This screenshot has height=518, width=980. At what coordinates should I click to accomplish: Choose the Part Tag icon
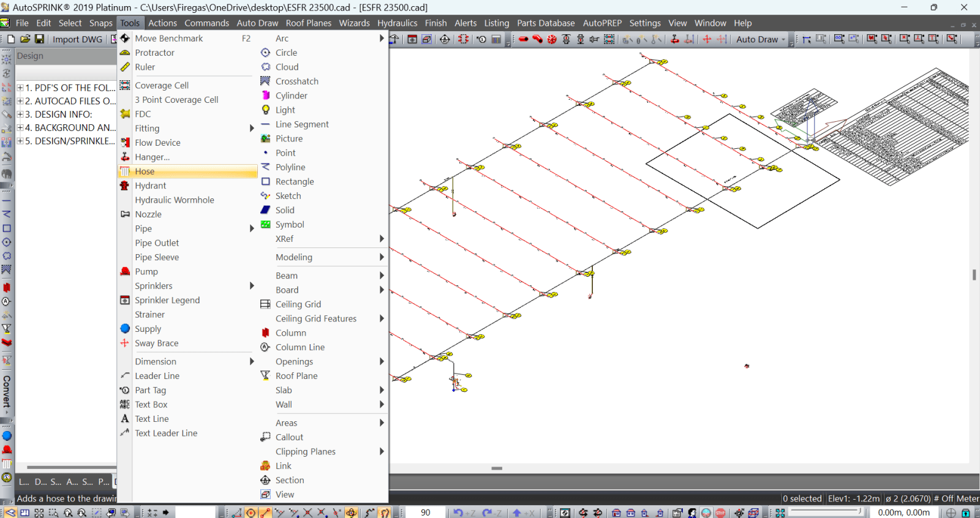[x=125, y=390]
